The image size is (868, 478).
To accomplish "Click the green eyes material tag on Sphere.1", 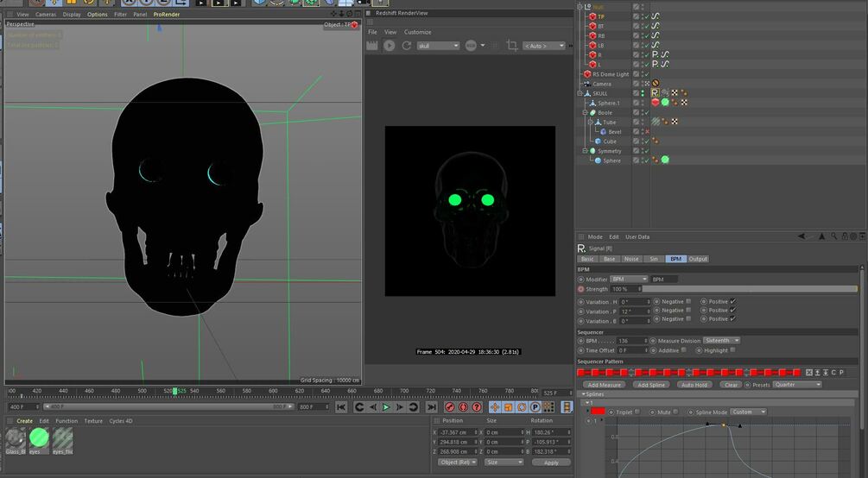I will coord(665,103).
